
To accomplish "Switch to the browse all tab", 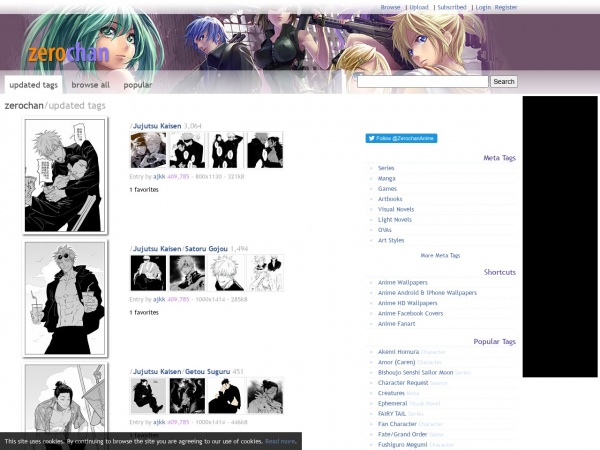I will (x=90, y=85).
